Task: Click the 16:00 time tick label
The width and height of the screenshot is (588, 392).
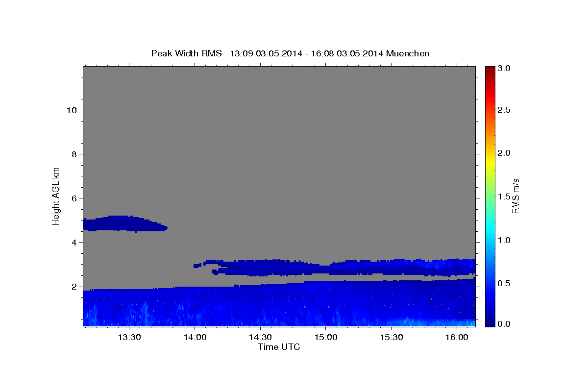Action: click(457, 337)
